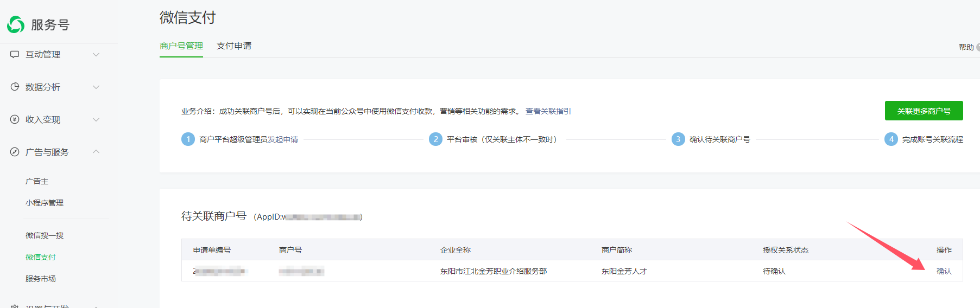This screenshot has width=980, height=308.
Task: Collapse the 广告与服务 menu chevron
Action: click(x=96, y=152)
